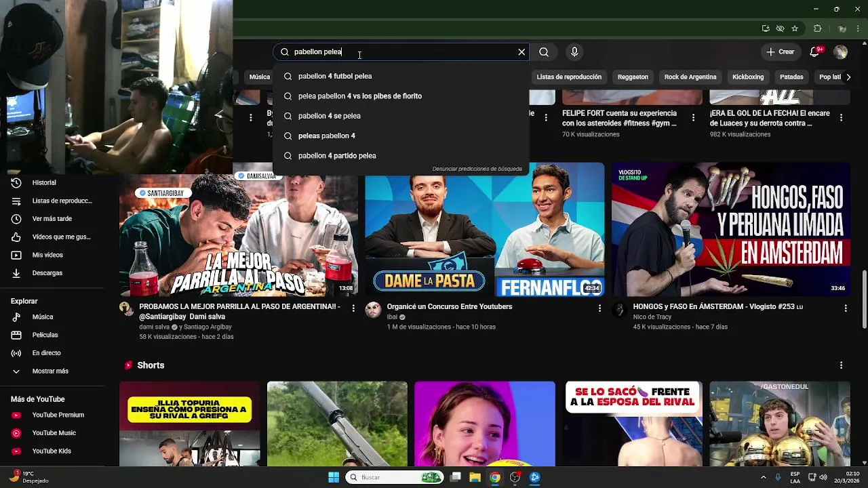The width and height of the screenshot is (868, 488).
Task: Open Google Chrome from the taskbar
Action: click(x=495, y=477)
